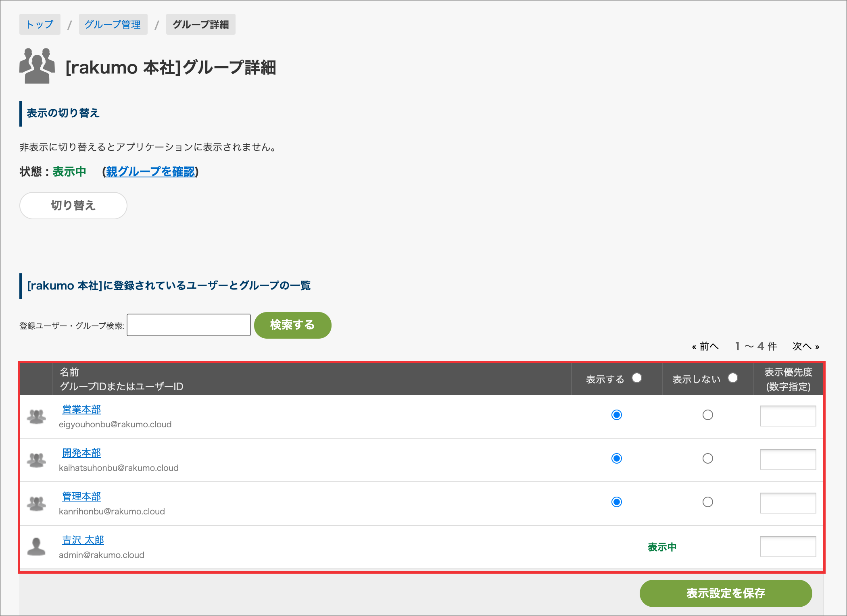Click the 表示設定を保存 button
Image resolution: width=847 pixels, height=616 pixels.
pyautogui.click(x=726, y=593)
